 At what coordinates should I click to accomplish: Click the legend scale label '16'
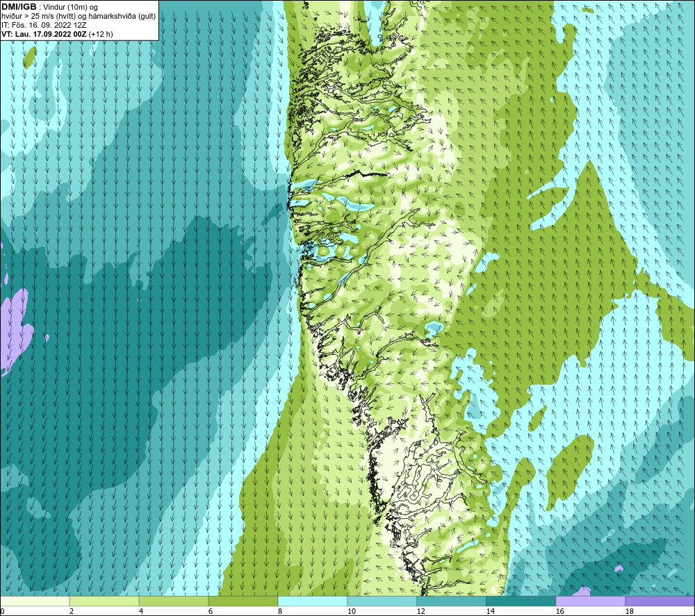(560, 612)
